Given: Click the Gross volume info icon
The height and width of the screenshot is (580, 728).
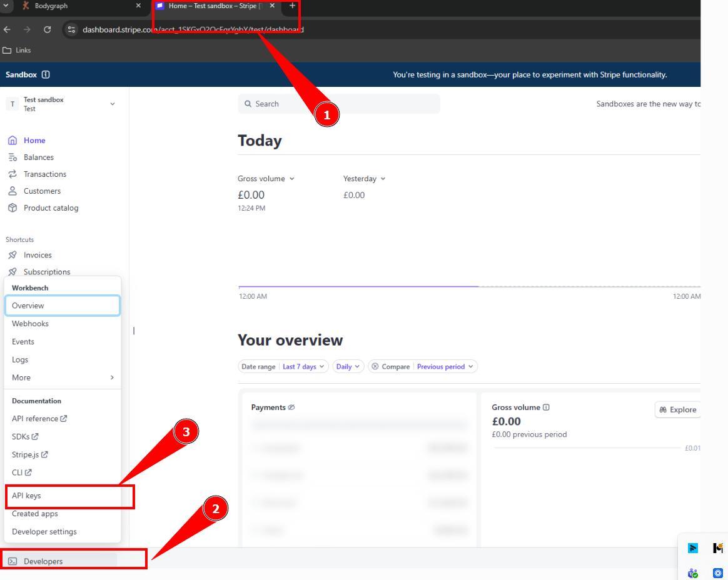Looking at the screenshot, I should tap(547, 407).
